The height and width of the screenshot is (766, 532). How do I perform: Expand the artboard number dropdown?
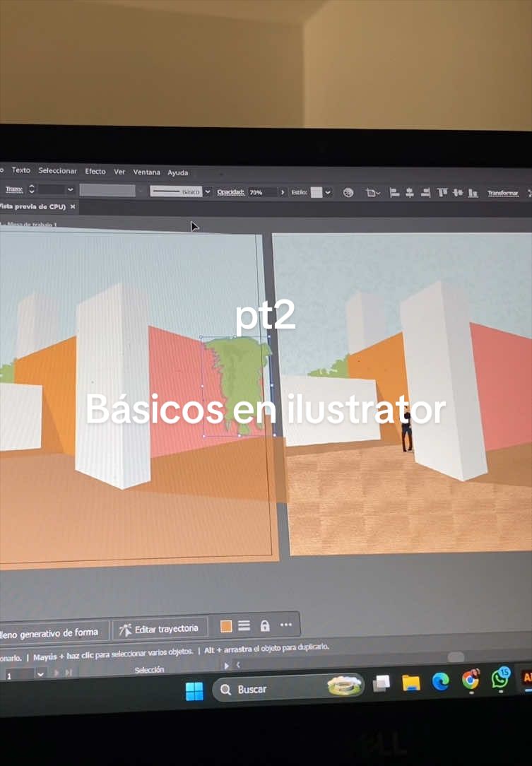tap(40, 674)
